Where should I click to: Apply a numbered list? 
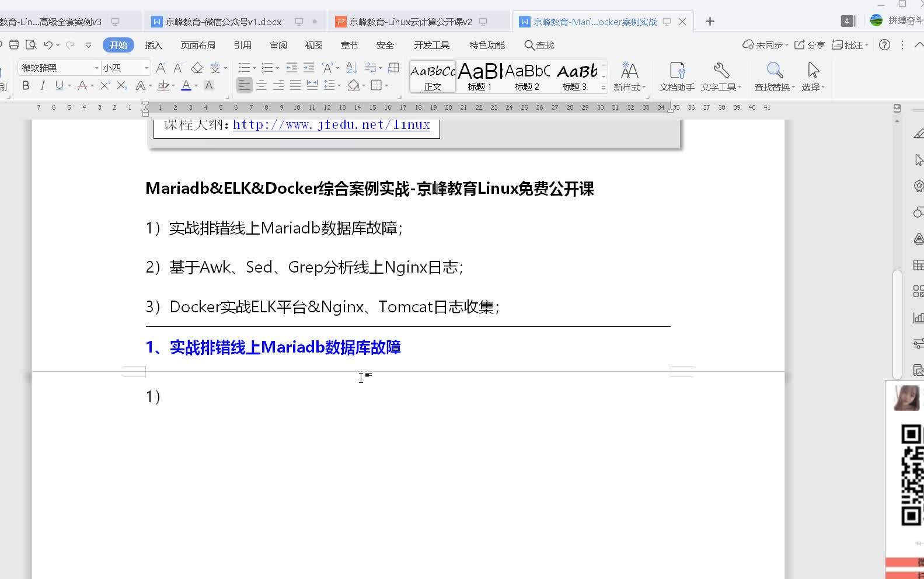(267, 68)
